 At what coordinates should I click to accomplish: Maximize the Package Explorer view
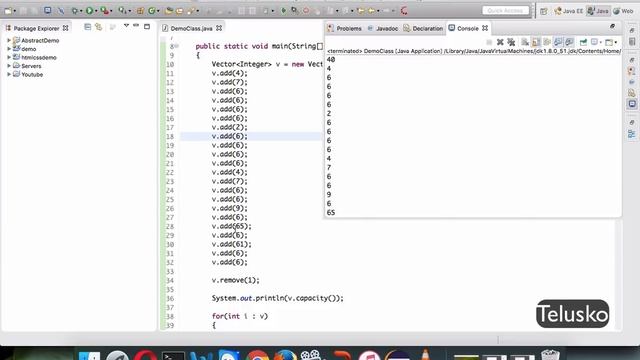click(147, 27)
